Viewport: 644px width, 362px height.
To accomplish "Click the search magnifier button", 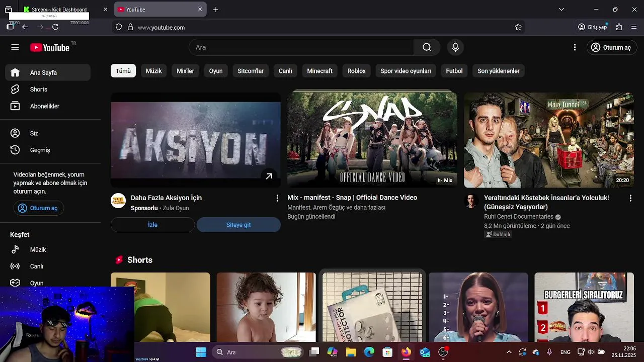I will point(427,47).
